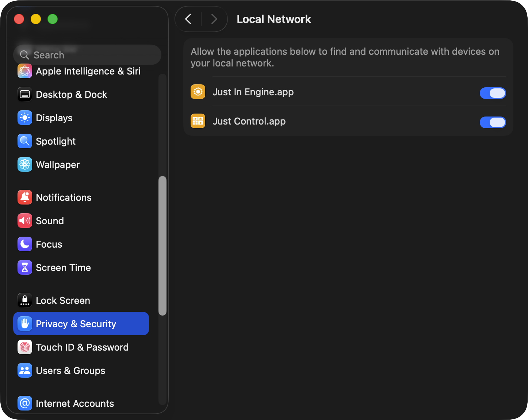The image size is (528, 420).
Task: Click the Apple Intelligence & Siri icon
Action: coord(25,71)
